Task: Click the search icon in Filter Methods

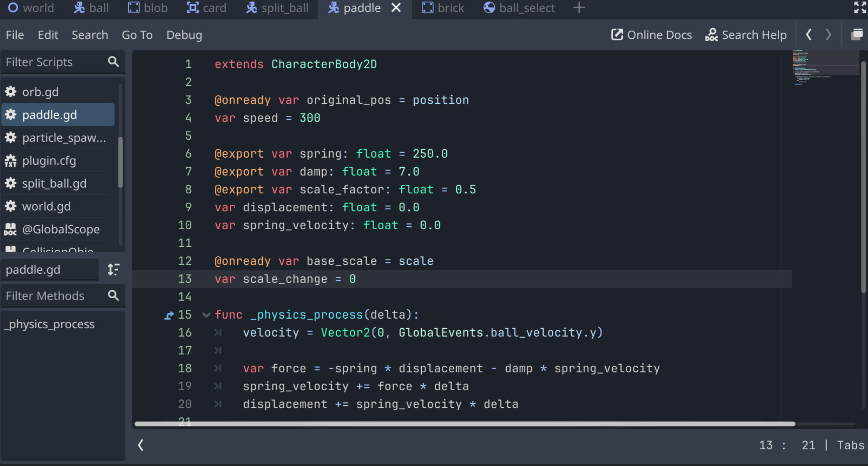Action: click(113, 295)
